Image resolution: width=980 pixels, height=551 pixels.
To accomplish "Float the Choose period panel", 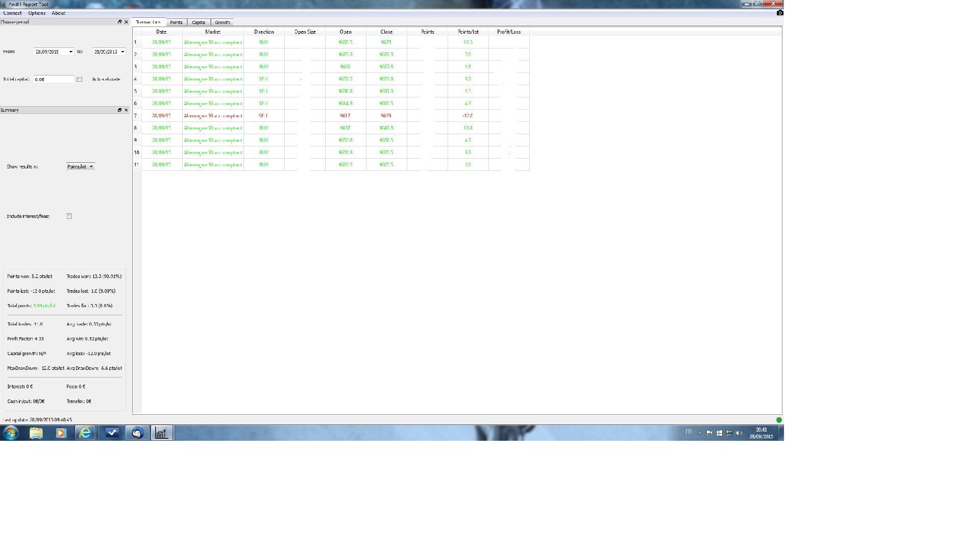I will point(119,22).
